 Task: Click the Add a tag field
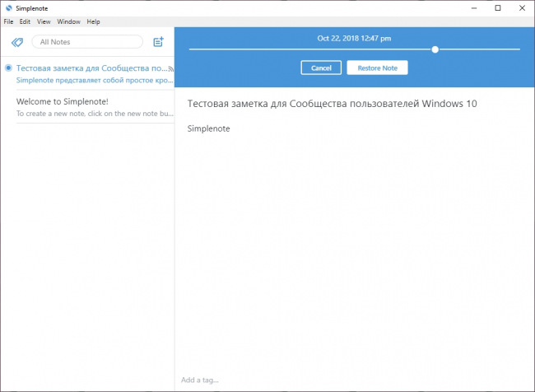[200, 380]
